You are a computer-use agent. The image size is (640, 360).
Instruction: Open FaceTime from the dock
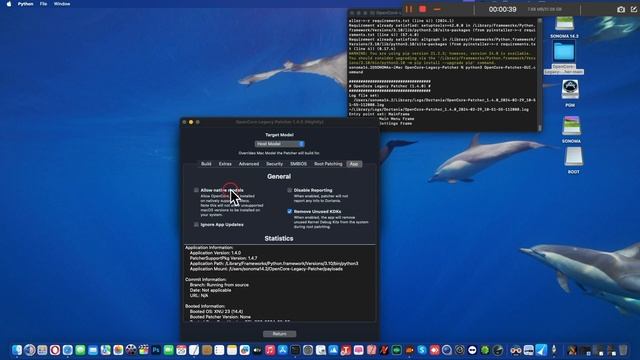169,350
